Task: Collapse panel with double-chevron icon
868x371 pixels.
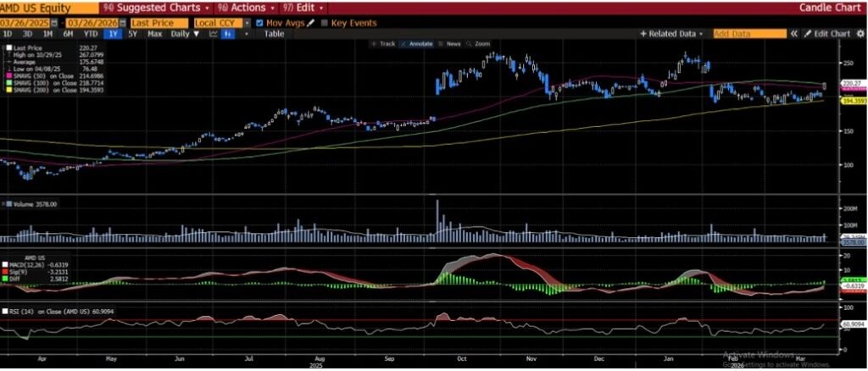Action: pos(794,34)
